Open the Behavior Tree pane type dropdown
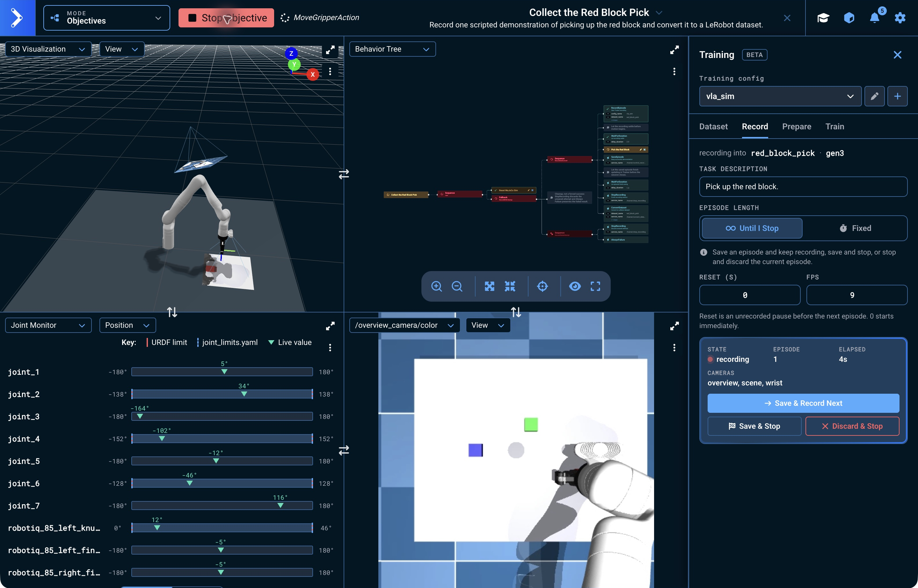This screenshot has height=588, width=918. coord(392,49)
